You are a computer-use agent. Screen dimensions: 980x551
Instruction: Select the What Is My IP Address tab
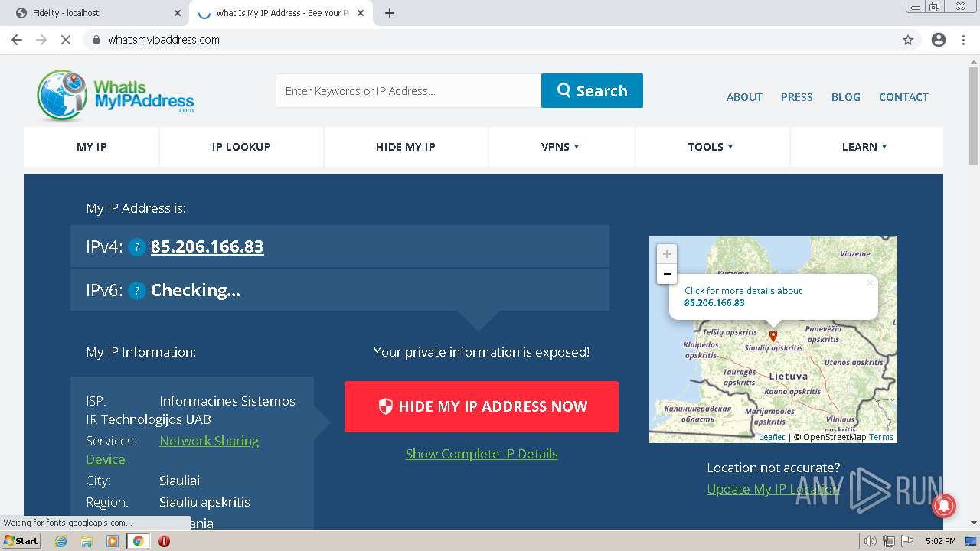[x=279, y=13]
